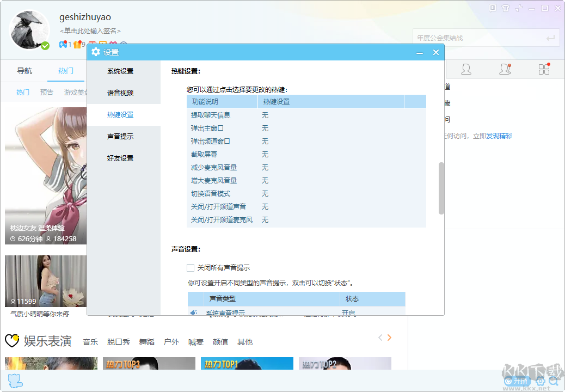Select the 舞蹈 category tab

[x=144, y=342]
